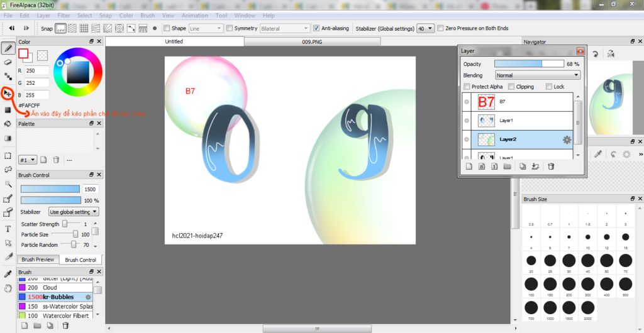Open the Symmetry Bilateral dropdown
This screenshot has width=644, height=333.
(285, 28)
